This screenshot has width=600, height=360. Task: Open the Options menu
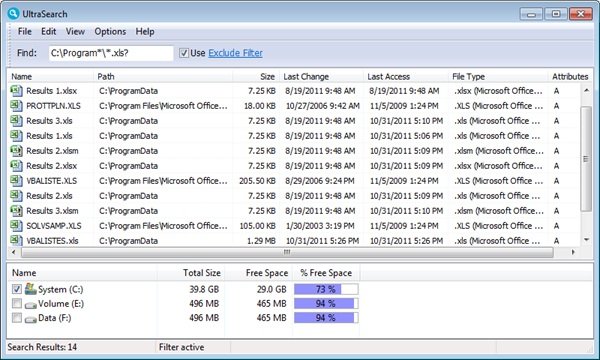(110, 31)
